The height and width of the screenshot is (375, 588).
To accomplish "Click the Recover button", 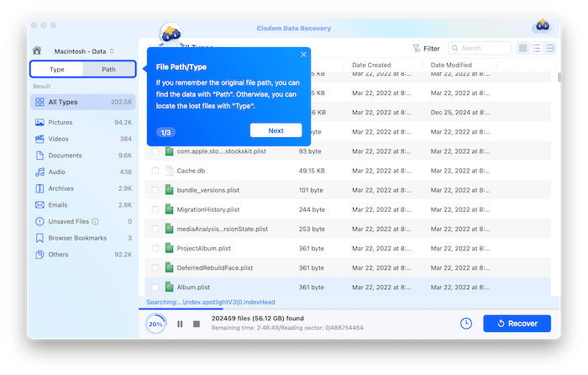I will click(517, 324).
